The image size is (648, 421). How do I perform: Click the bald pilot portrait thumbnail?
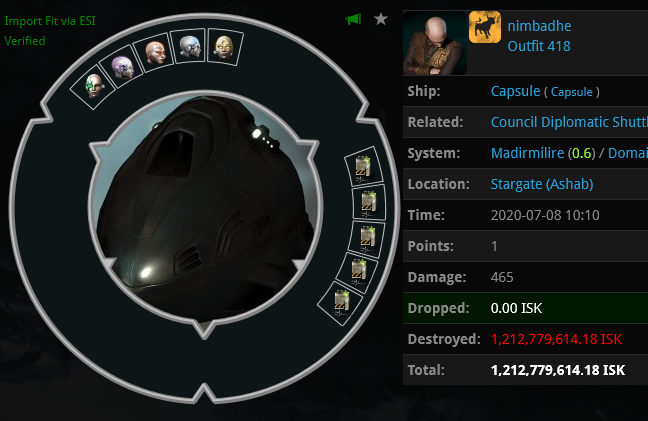(435, 43)
